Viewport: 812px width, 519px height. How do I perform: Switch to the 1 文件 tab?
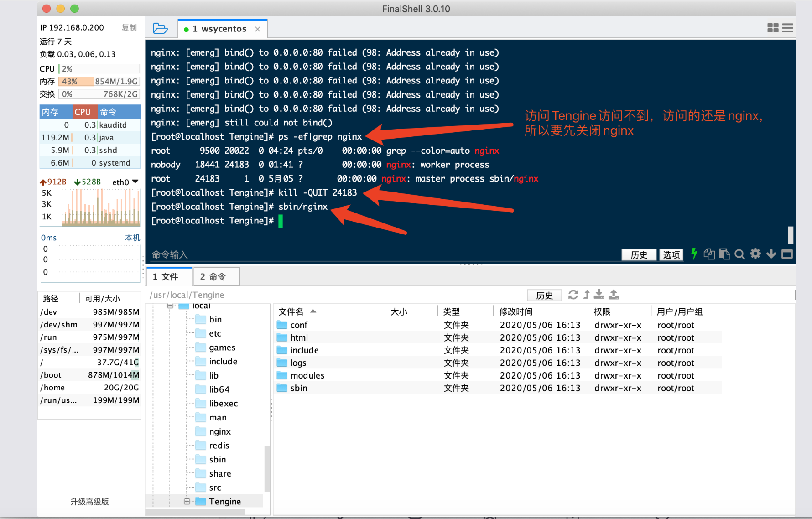(168, 277)
